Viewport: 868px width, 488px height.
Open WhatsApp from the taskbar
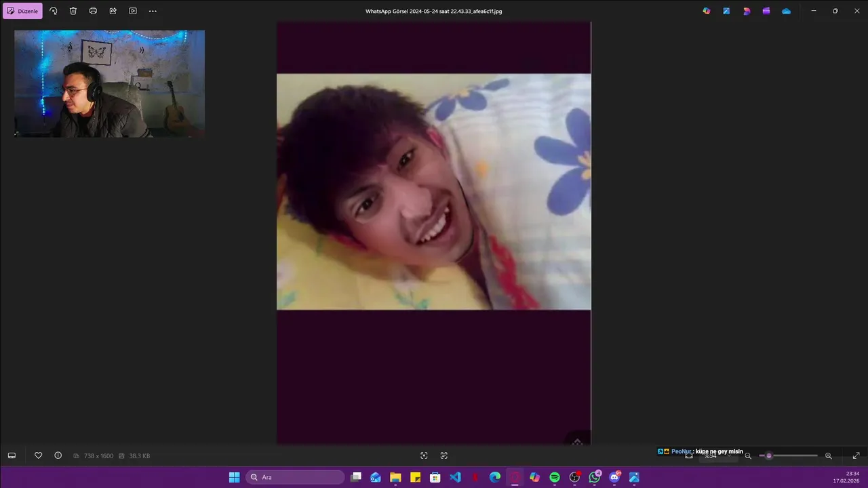595,477
